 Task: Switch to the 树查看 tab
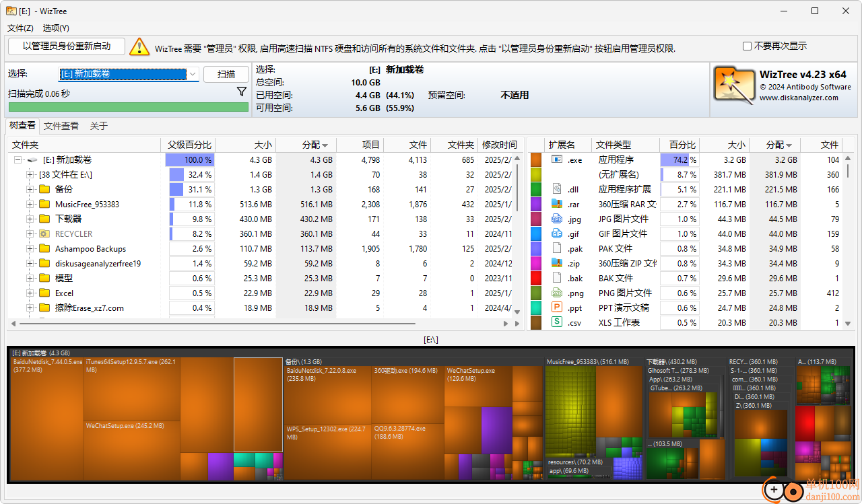22,126
